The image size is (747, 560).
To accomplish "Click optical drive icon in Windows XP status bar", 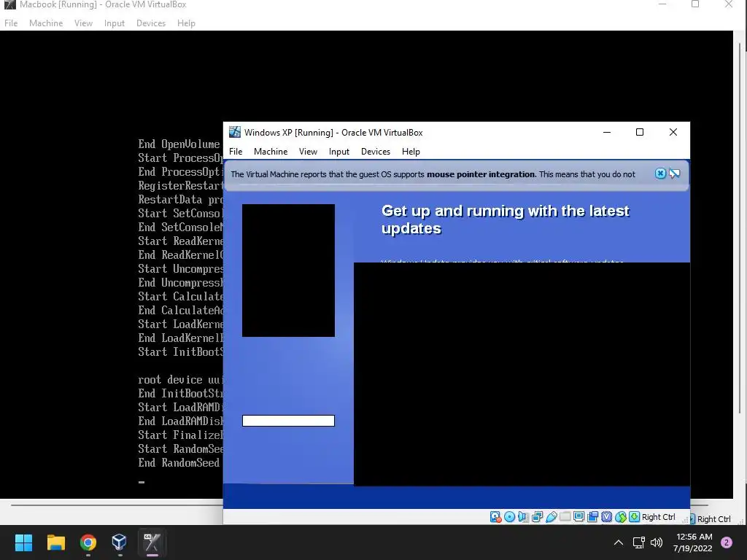I will click(x=509, y=517).
